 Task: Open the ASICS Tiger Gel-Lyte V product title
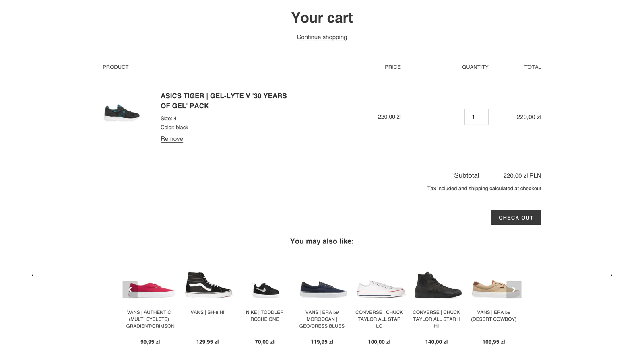(x=223, y=101)
